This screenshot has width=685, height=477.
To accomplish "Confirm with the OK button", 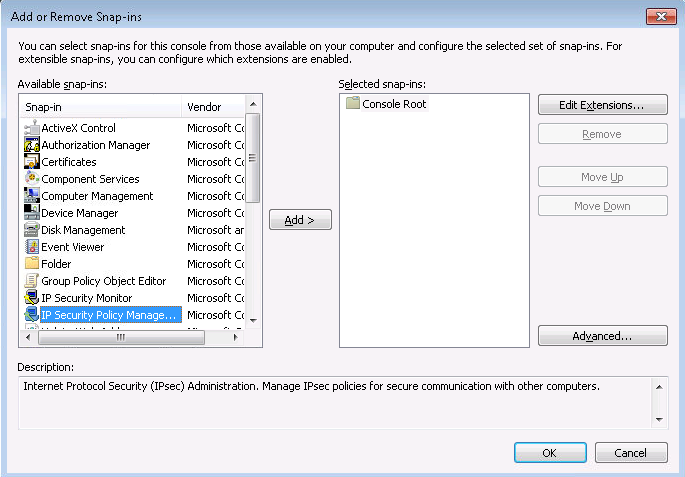I will point(549,453).
